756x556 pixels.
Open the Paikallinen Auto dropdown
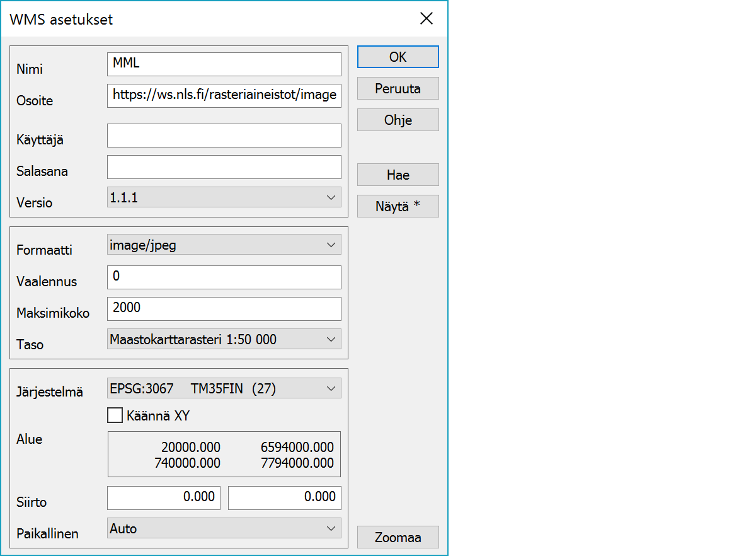224,529
